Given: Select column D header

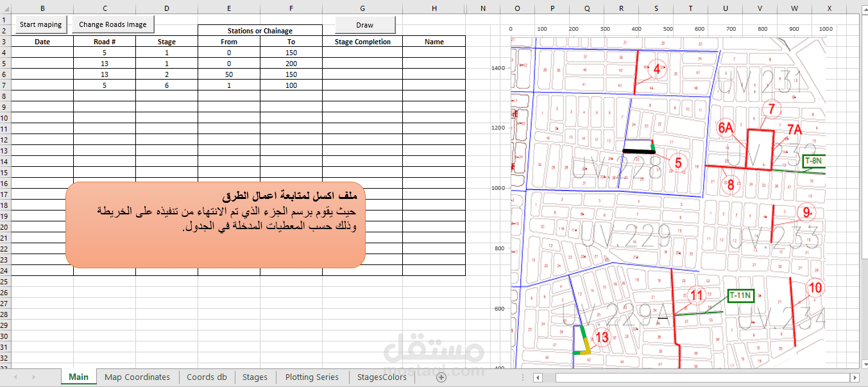Looking at the screenshot, I should pyautogui.click(x=167, y=8).
